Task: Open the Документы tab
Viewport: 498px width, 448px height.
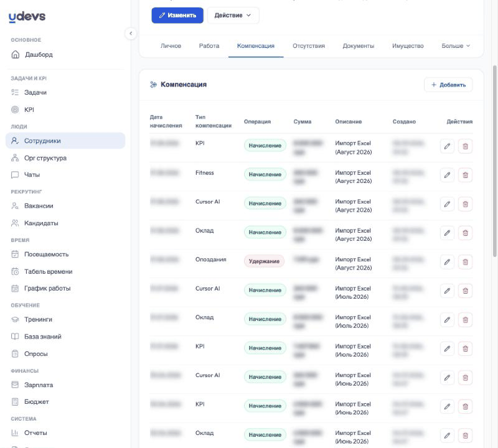Action: click(359, 45)
